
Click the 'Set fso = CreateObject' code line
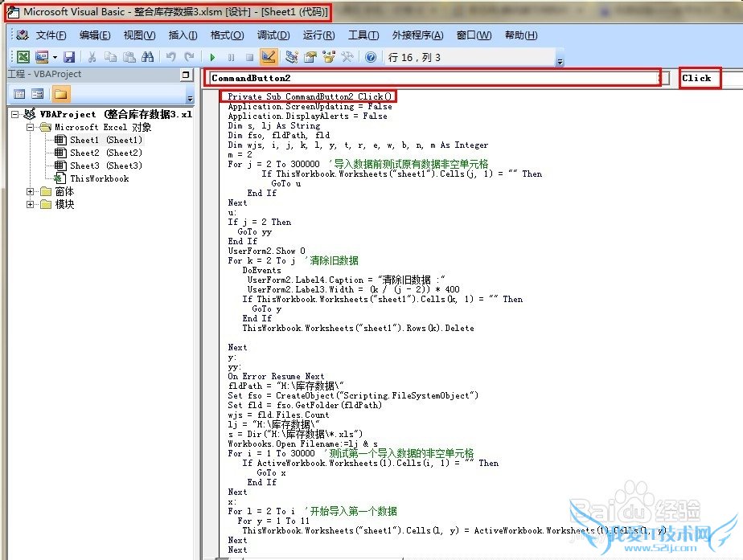pos(353,395)
